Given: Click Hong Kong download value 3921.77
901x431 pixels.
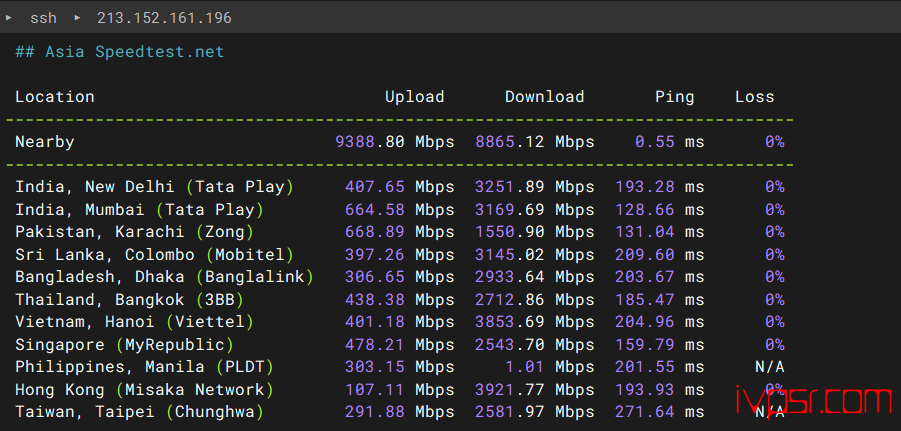Looking at the screenshot, I should click(x=510, y=389).
